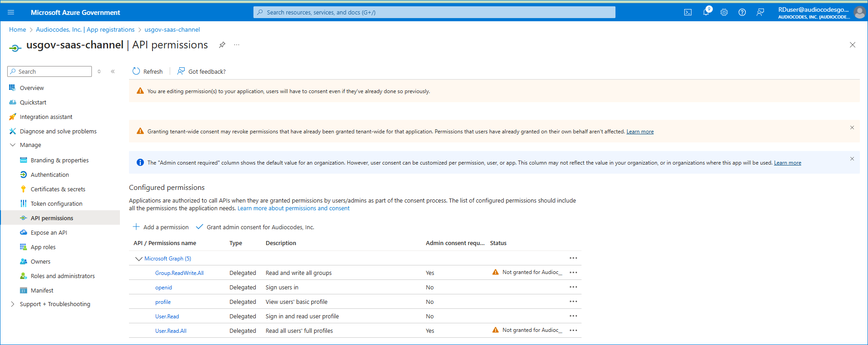Click the feedback icon in top header
Screen dimensions: 868x345
760,12
